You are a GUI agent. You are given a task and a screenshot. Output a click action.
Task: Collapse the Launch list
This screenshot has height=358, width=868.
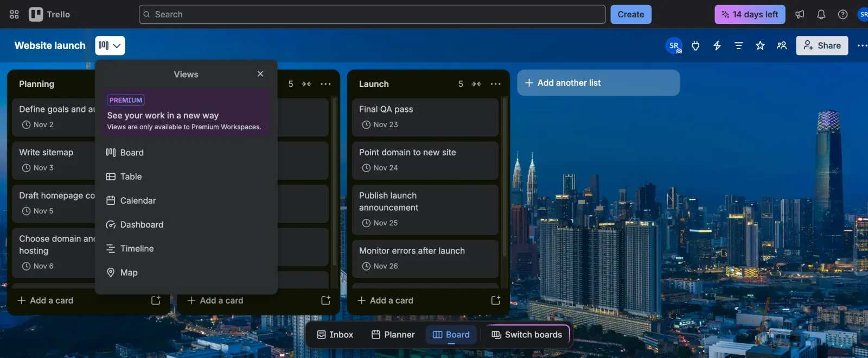[476, 84]
